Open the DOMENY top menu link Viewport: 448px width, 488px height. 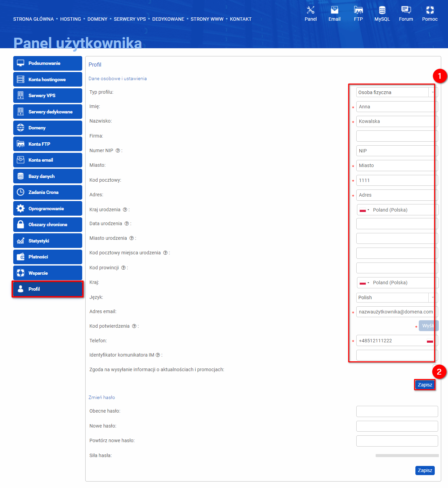tap(97, 19)
